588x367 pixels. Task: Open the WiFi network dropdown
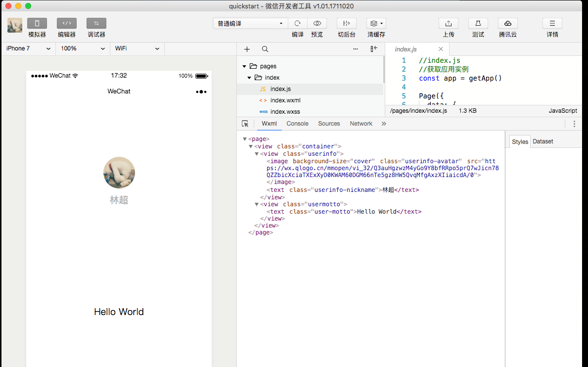137,48
